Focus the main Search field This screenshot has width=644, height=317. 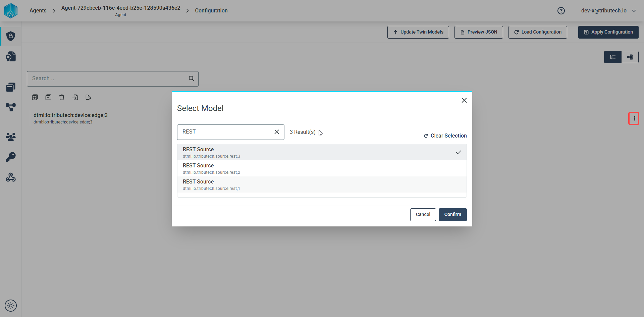113,79
